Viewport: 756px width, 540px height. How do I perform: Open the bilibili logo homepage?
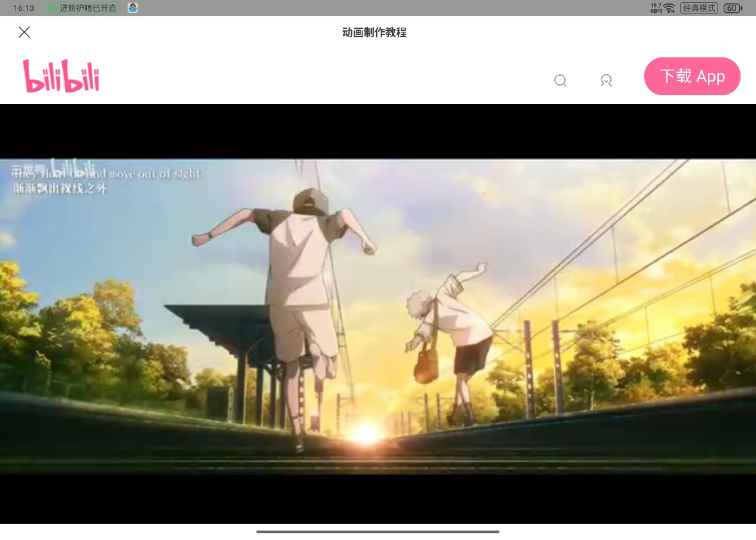(x=61, y=76)
